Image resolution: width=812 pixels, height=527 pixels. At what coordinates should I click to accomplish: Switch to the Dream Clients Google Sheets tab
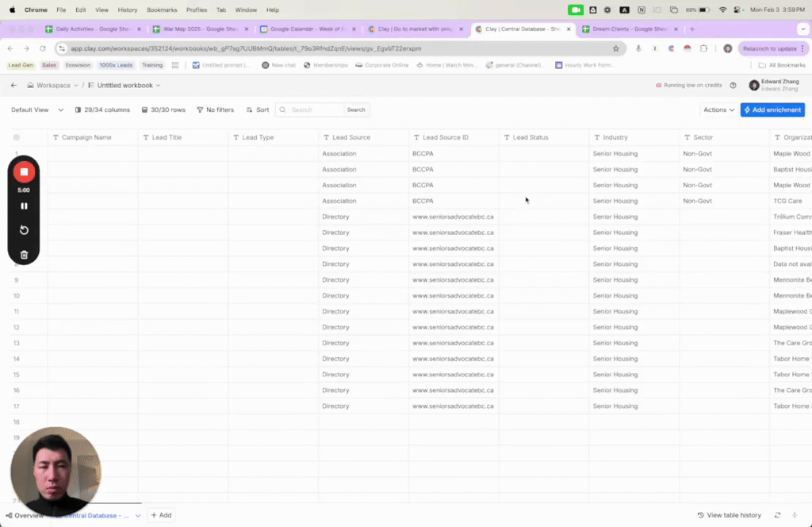626,29
